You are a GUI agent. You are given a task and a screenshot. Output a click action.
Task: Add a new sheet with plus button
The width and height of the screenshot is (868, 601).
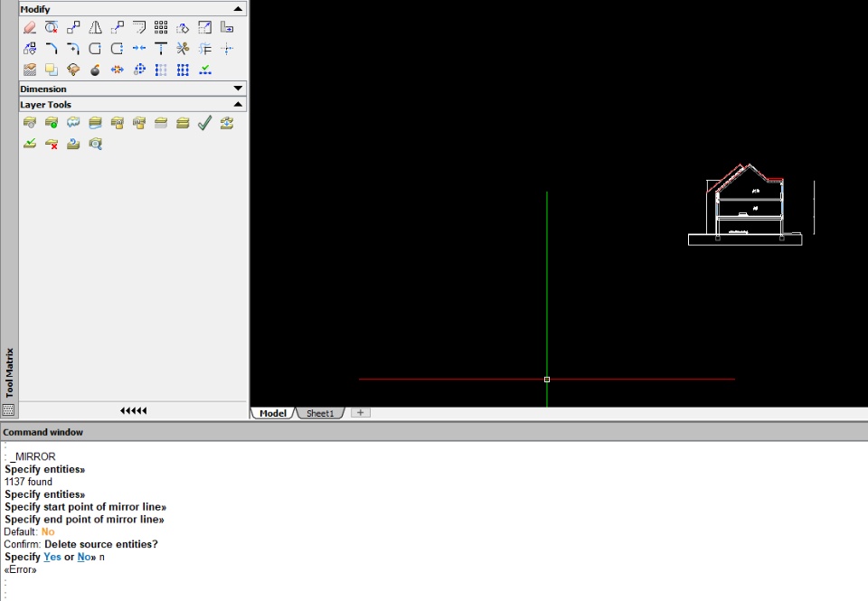[361, 413]
